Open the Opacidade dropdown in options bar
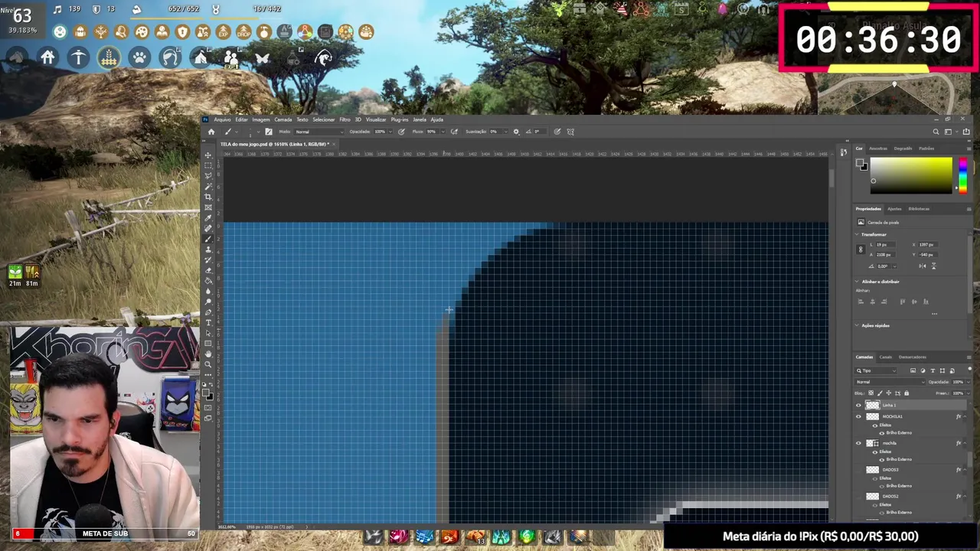Screen dimensions: 980x551 [390, 132]
